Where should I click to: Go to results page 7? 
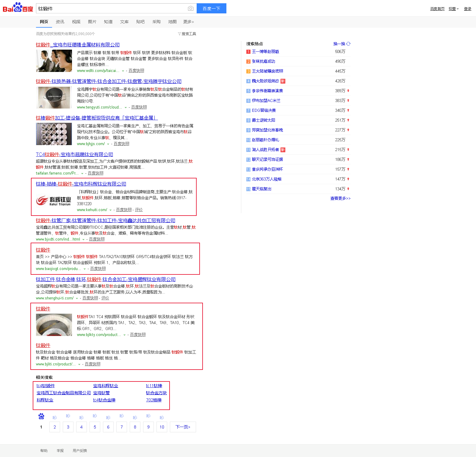122,427
